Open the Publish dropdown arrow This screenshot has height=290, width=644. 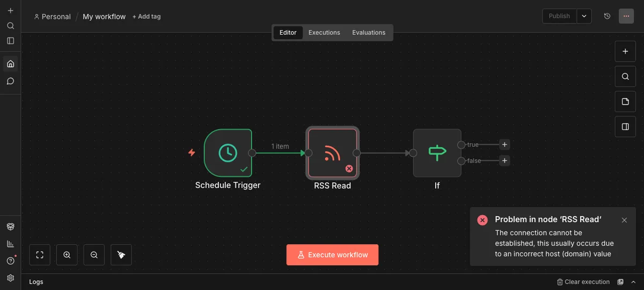pos(584,16)
